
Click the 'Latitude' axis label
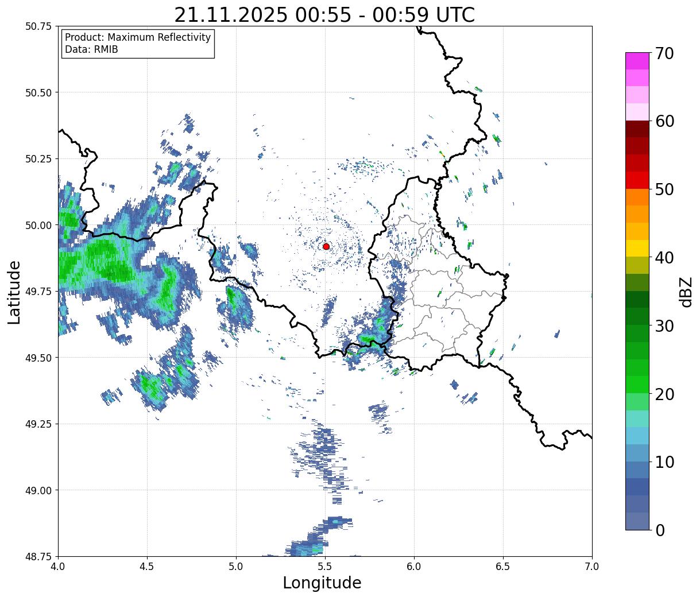14,292
